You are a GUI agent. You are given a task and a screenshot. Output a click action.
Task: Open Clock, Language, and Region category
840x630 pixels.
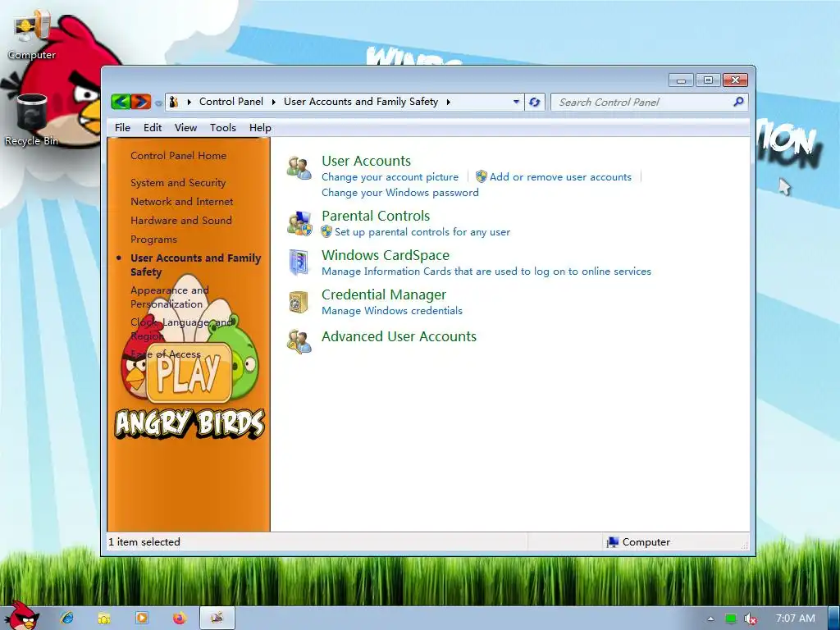point(182,329)
